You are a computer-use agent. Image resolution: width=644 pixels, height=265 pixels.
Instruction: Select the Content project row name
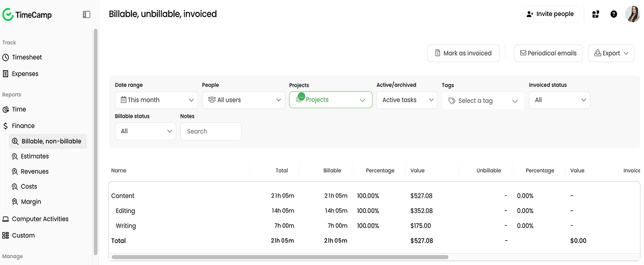tap(123, 196)
